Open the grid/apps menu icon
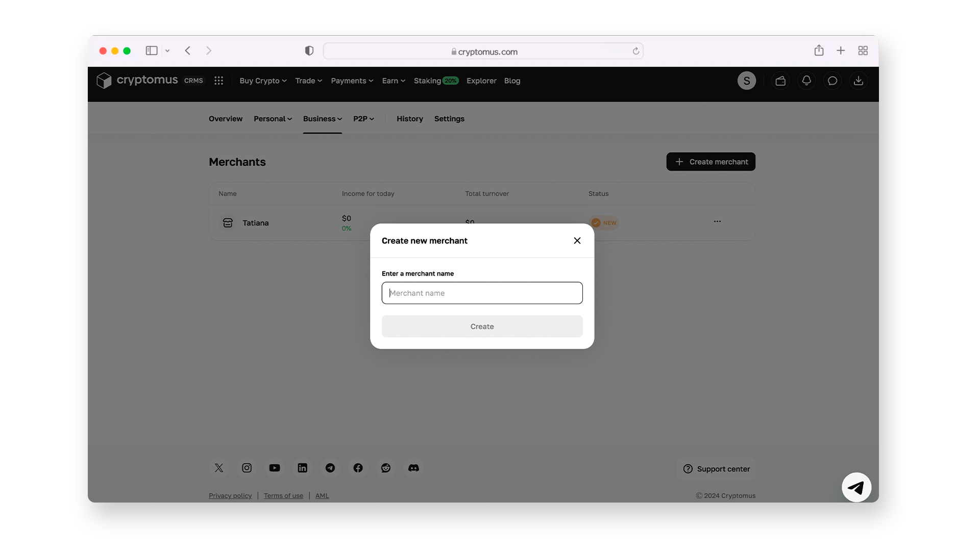 219,81
